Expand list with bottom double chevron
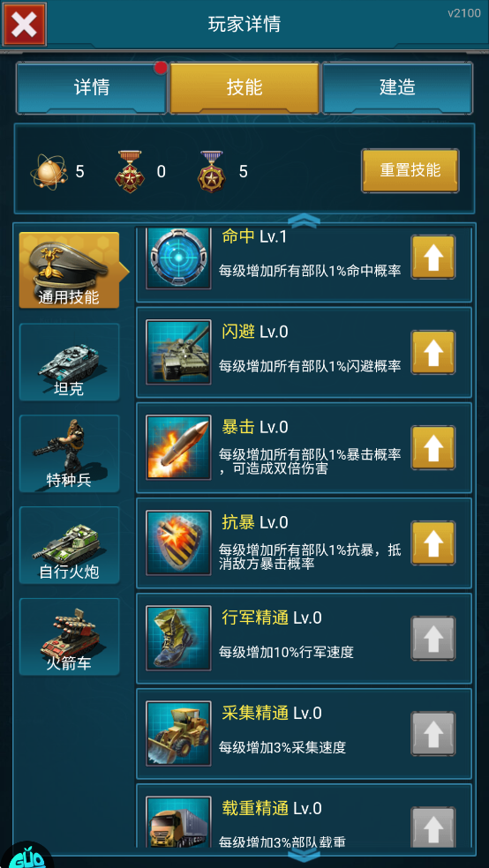 tap(304, 854)
